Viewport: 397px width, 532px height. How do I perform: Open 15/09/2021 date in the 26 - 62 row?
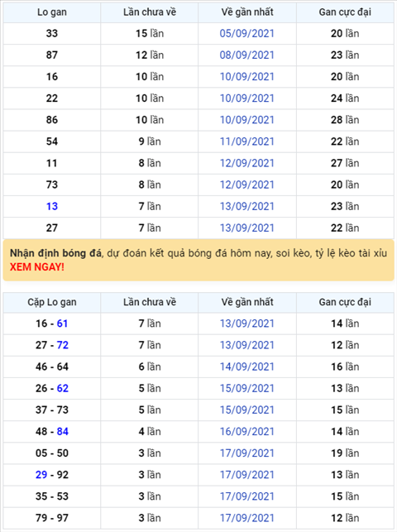(x=246, y=388)
